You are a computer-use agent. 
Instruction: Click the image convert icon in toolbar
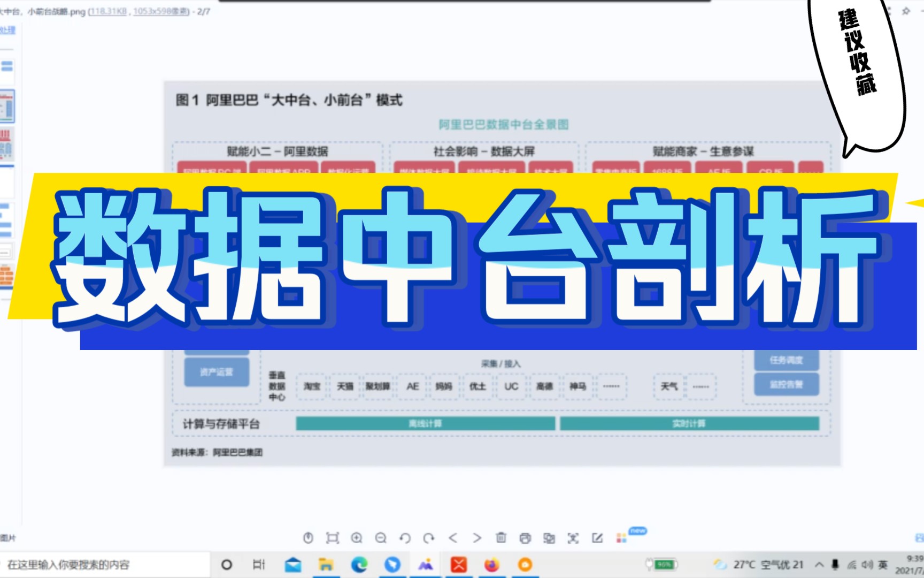click(549, 538)
